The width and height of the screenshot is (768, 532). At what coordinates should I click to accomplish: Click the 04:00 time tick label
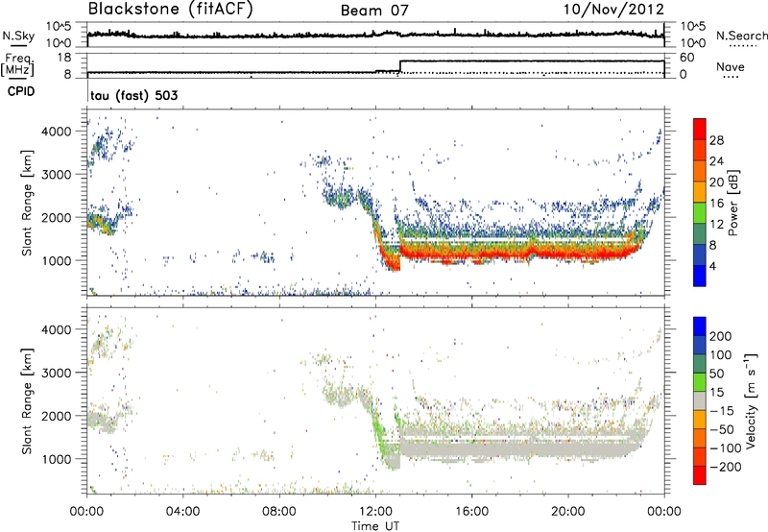coord(182,512)
